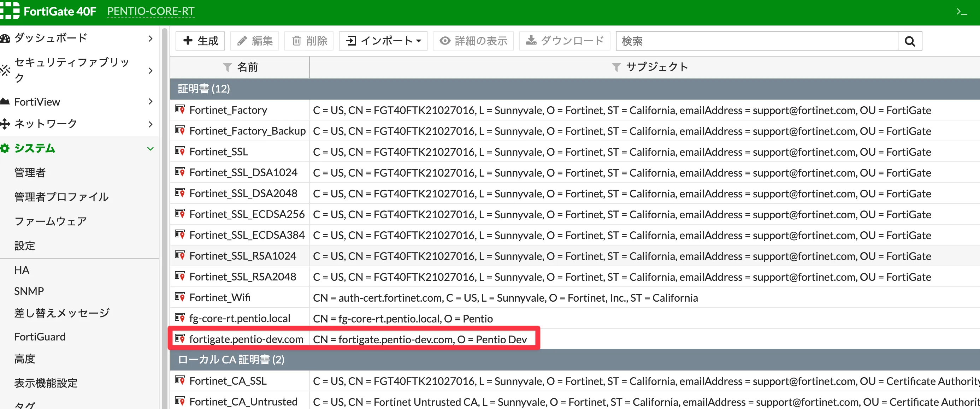The width and height of the screenshot is (980, 409).
Task: Click the 詳細の表示 button
Action: tap(473, 41)
